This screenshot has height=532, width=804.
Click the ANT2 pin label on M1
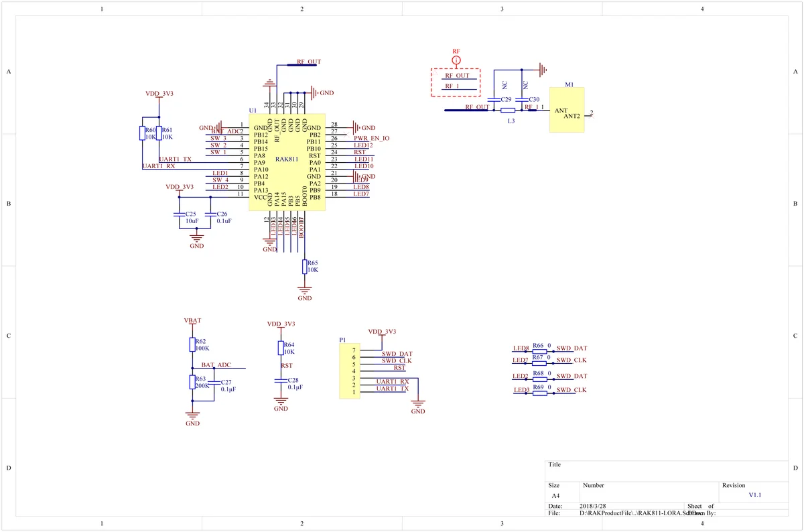(x=572, y=116)
